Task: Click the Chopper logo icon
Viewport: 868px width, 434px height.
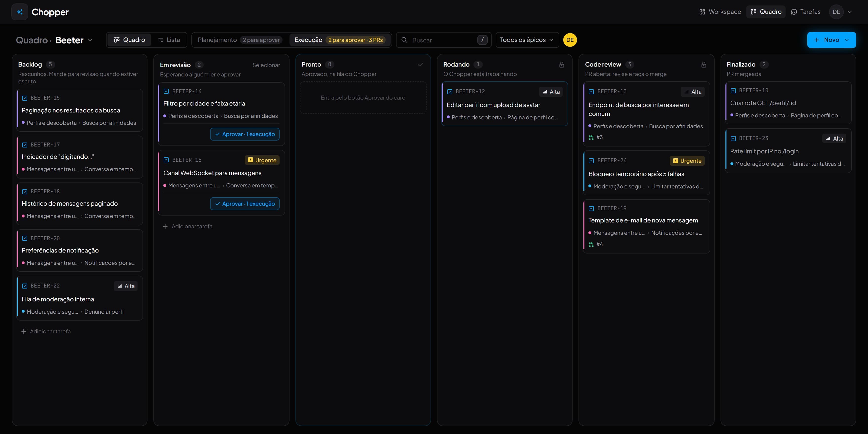Action: pos(19,12)
